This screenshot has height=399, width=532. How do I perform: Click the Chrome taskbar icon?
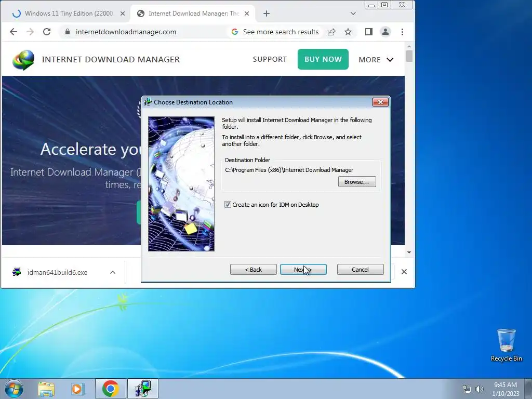click(x=110, y=389)
